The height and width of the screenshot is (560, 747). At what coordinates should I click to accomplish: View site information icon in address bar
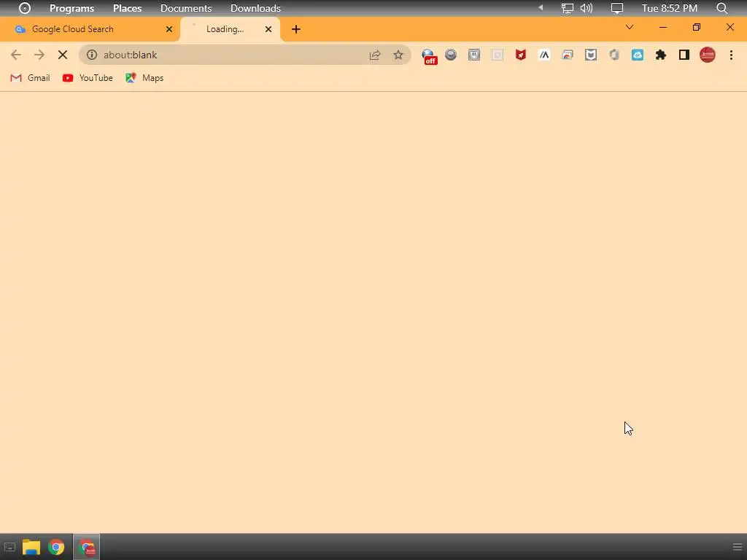pyautogui.click(x=92, y=55)
